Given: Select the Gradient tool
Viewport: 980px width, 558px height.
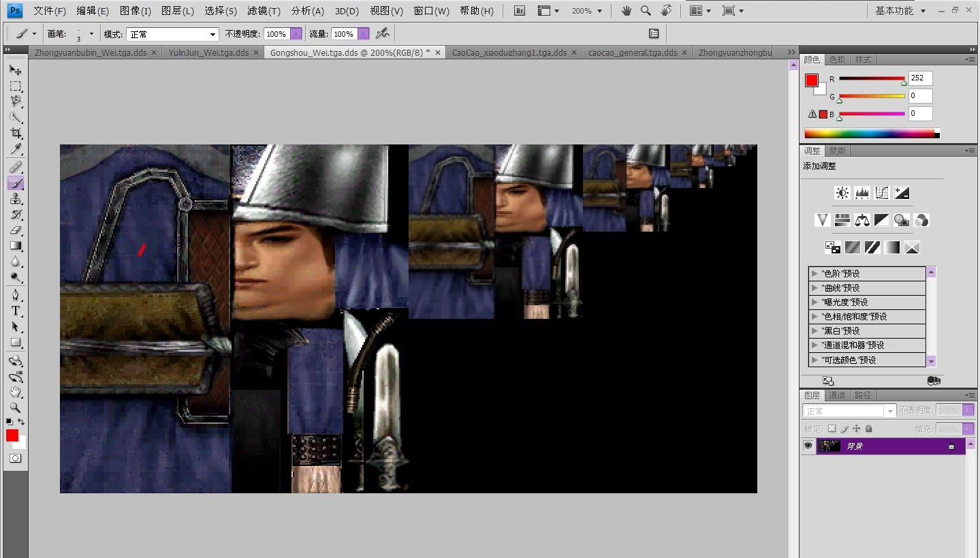Looking at the screenshot, I should (x=15, y=245).
